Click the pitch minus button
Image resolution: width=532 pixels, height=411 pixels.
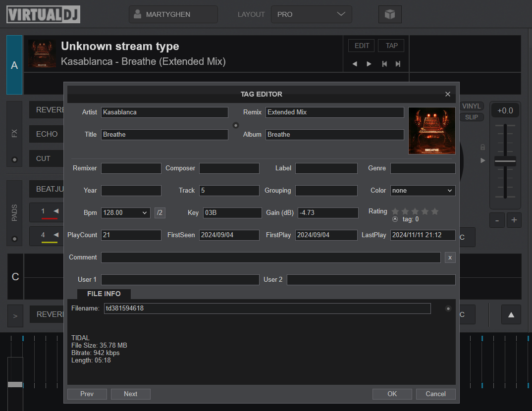coord(497,220)
